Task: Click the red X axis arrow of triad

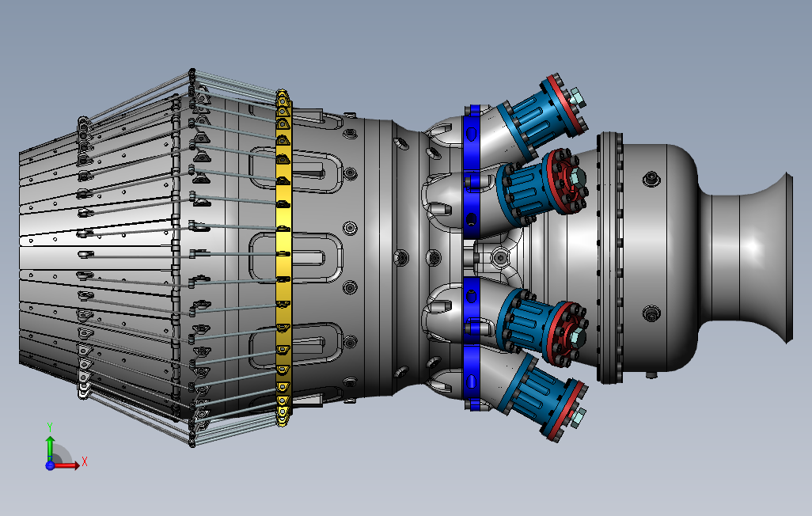Action: (66, 465)
